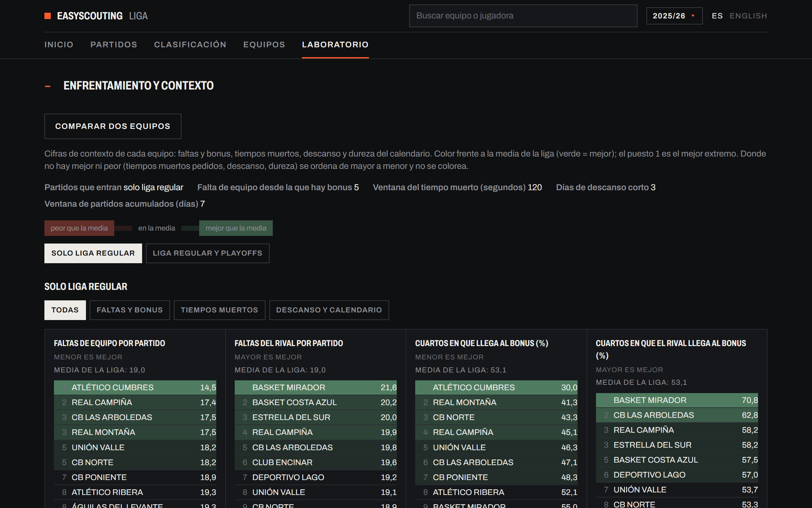This screenshot has width=812, height=508.
Task: Open the Equipos tab
Action: [264, 45]
